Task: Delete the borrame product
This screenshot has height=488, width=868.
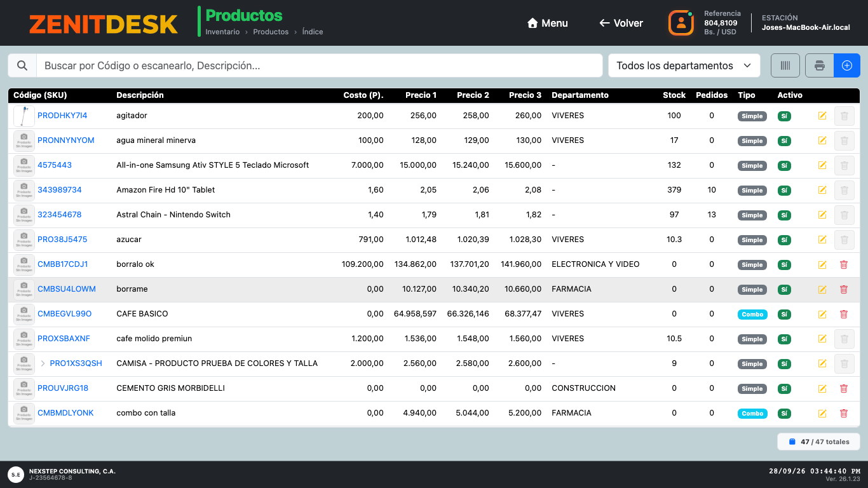Action: (844, 289)
